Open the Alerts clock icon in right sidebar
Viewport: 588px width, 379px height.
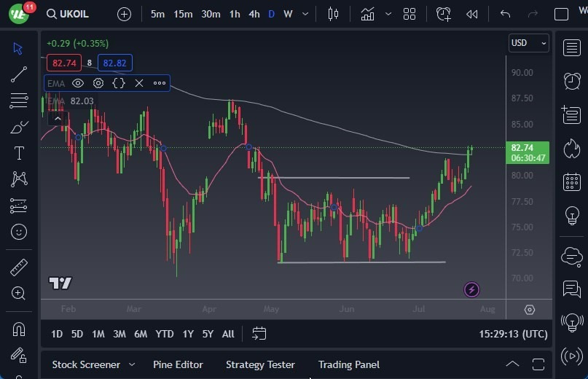pos(572,80)
